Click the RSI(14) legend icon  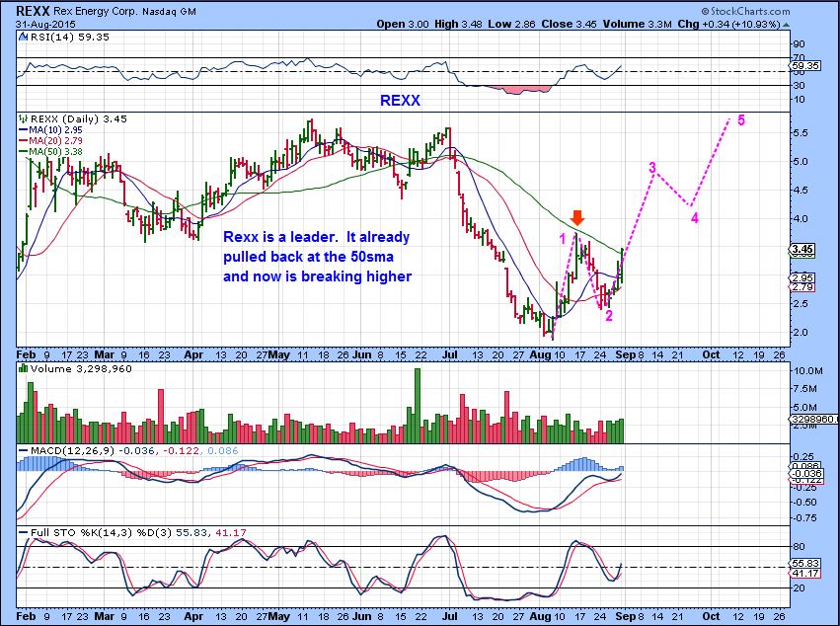click(x=23, y=38)
